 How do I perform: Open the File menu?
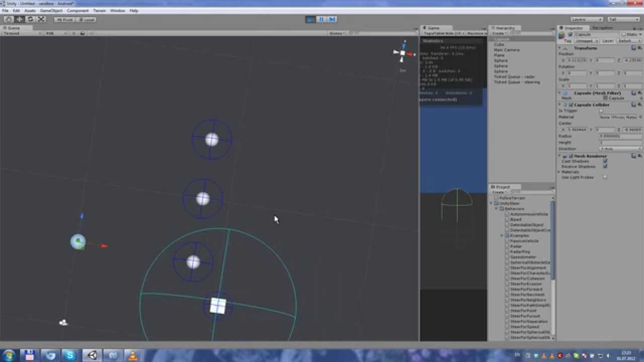5,11
